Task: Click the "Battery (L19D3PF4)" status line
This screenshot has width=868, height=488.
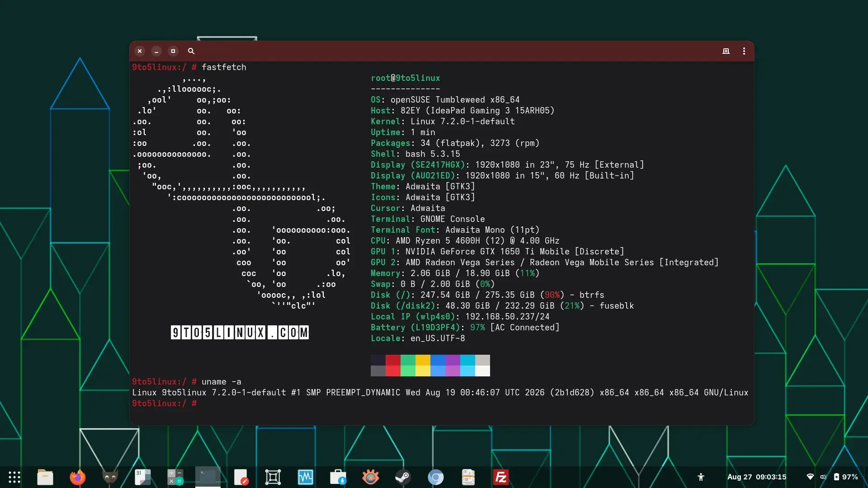Action: point(465,328)
